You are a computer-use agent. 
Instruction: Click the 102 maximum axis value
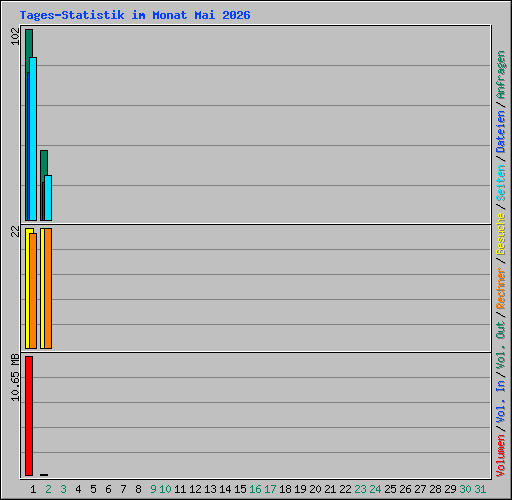pos(15,36)
